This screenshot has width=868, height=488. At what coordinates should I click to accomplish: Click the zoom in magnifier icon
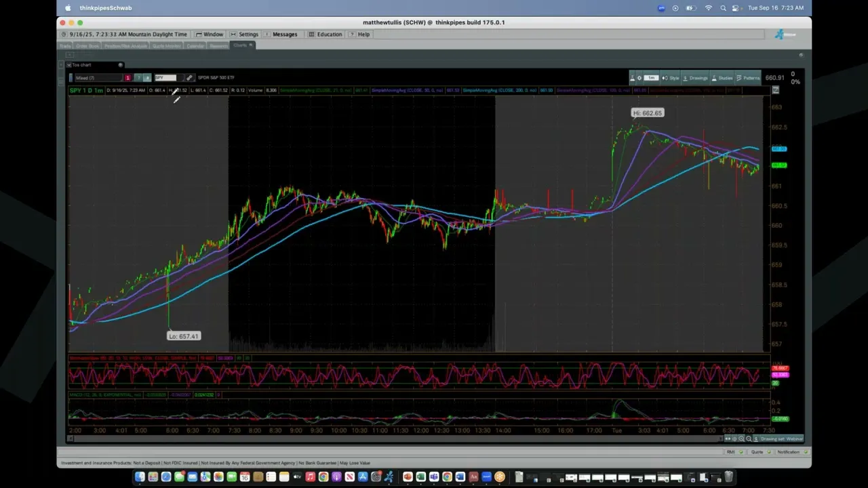coord(741,439)
